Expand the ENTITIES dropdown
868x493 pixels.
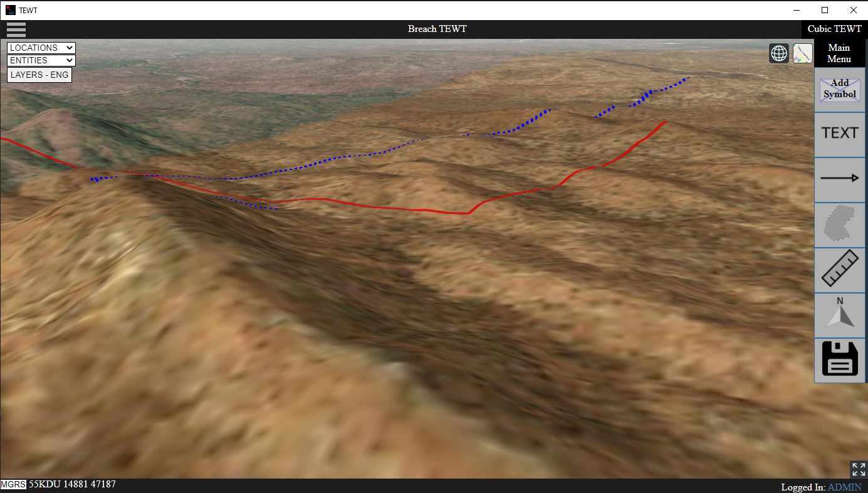[x=41, y=60]
